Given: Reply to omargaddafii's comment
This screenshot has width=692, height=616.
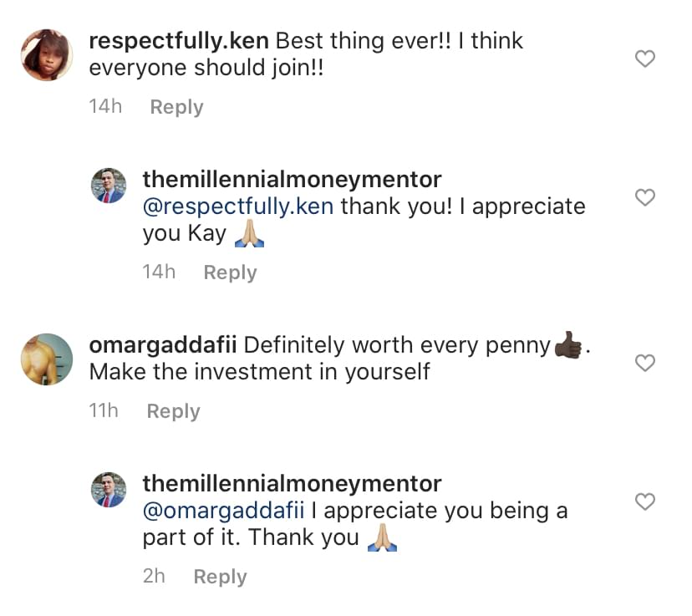Looking at the screenshot, I should 173,411.
